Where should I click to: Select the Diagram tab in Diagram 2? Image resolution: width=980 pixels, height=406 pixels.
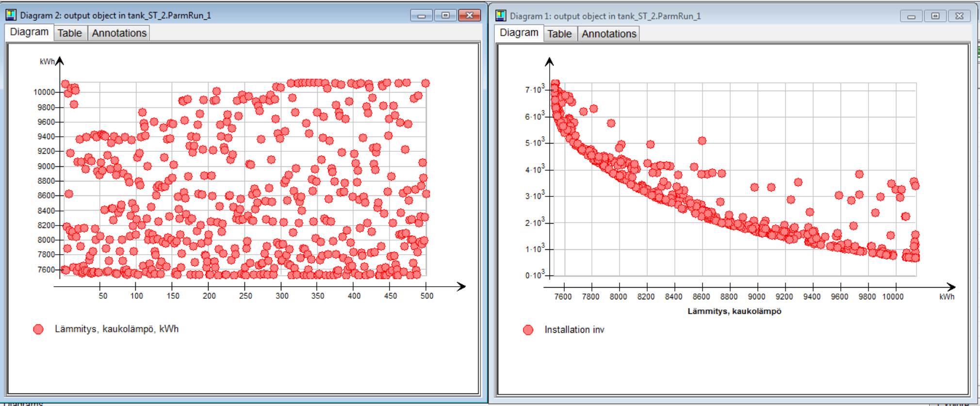(29, 32)
